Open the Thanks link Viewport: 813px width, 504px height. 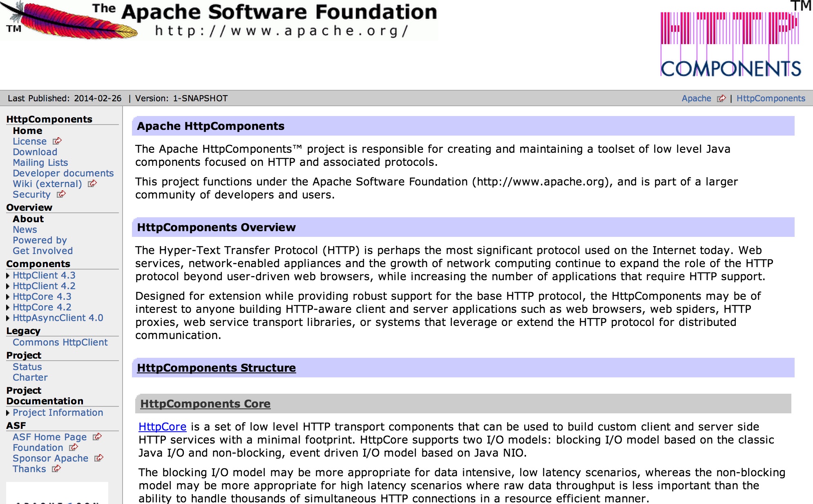tap(29, 469)
